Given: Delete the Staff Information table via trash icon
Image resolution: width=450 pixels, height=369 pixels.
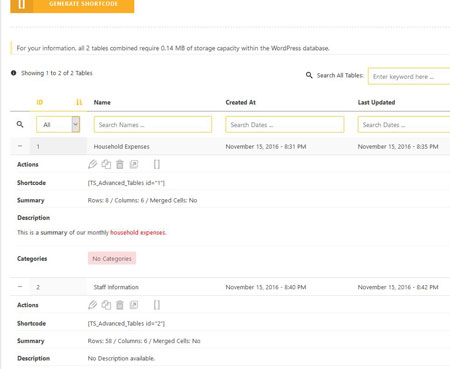Looking at the screenshot, I should click(x=120, y=305).
